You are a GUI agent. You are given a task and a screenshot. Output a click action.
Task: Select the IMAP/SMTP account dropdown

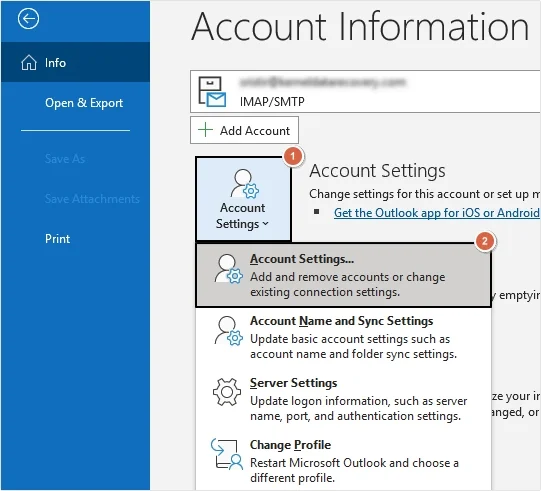coord(365,91)
